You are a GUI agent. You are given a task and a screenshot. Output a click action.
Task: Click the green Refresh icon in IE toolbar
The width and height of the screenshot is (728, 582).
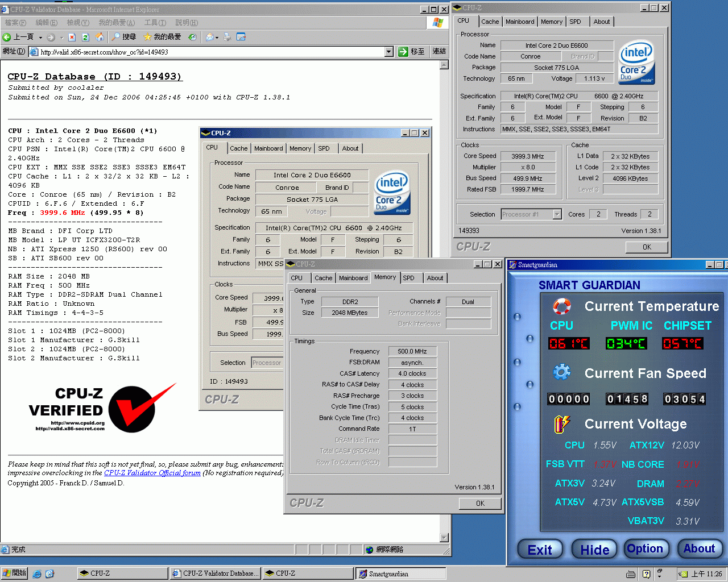(x=85, y=37)
